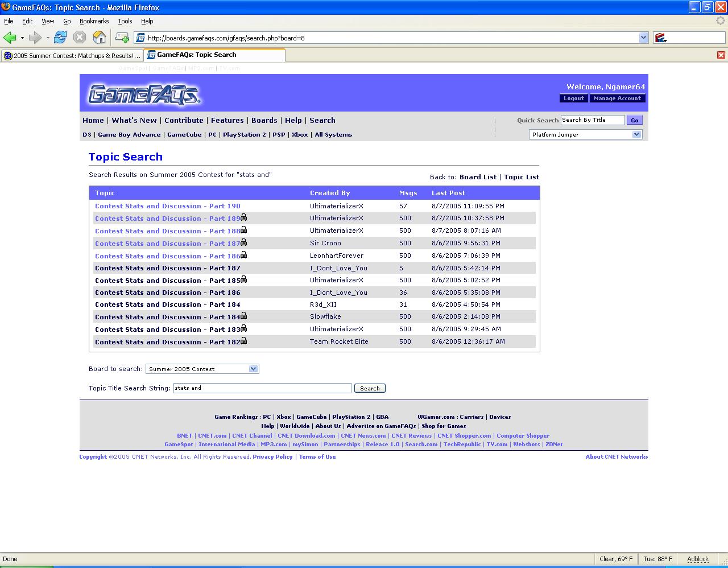Click the Firefox Back arrow button

[x=10, y=38]
